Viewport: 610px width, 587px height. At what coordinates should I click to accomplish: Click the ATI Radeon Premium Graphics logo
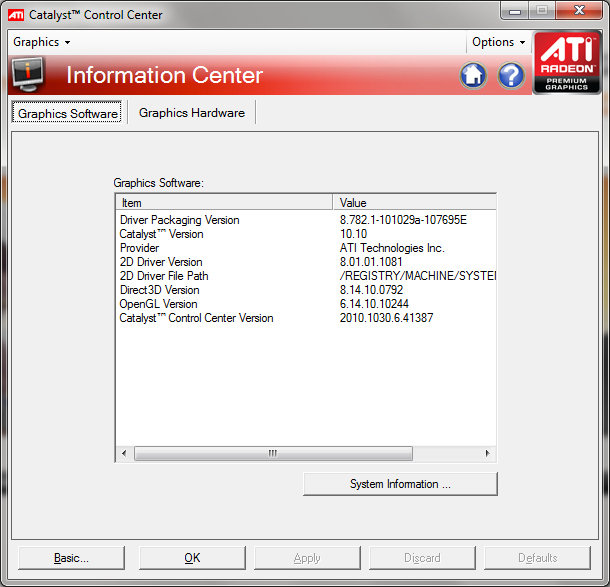click(567, 63)
